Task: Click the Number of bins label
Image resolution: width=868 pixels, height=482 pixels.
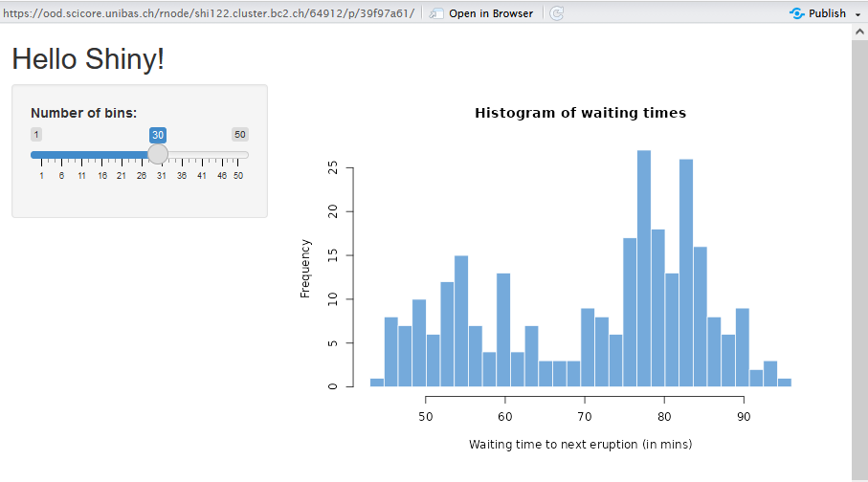Action: point(83,113)
